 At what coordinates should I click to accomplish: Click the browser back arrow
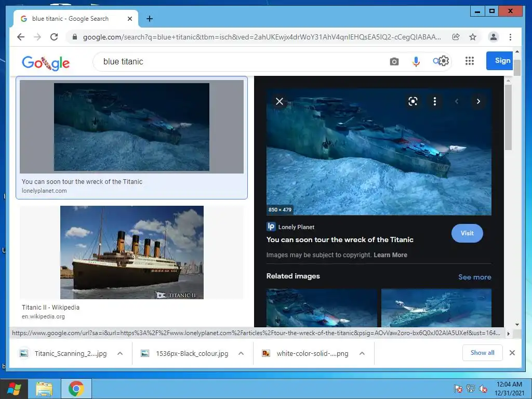pos(21,37)
